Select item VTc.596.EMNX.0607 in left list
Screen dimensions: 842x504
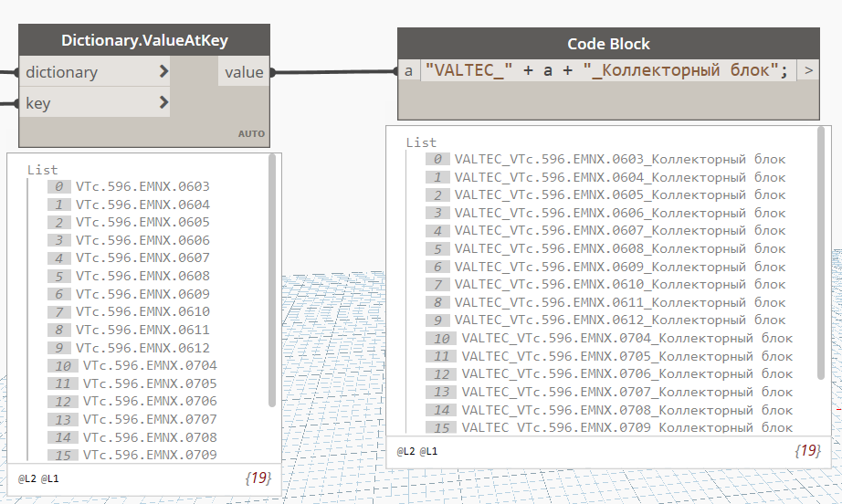point(142,257)
